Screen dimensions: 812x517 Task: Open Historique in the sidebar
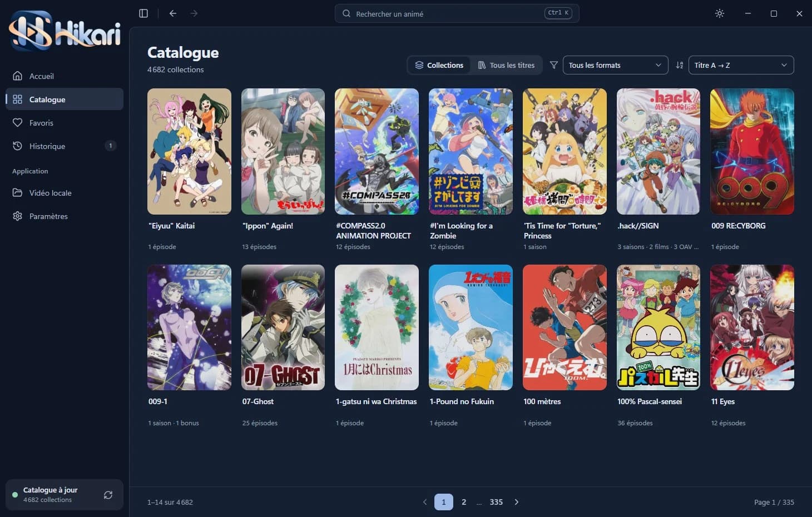pos(65,146)
